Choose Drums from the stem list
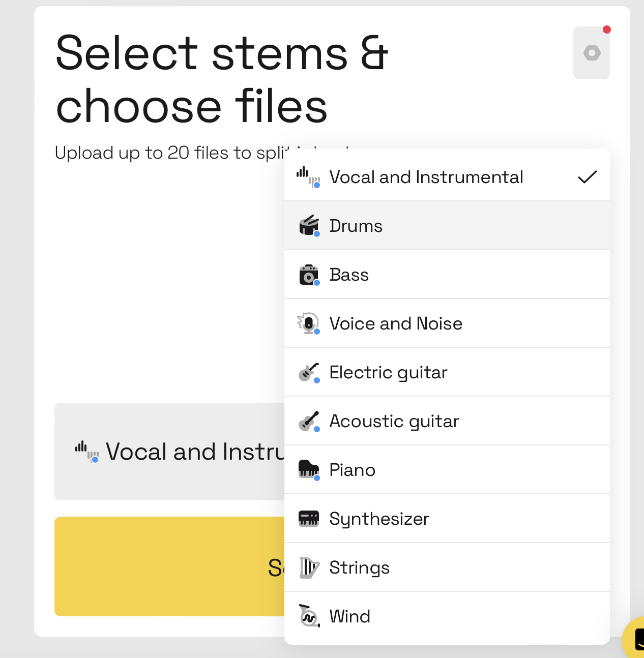This screenshot has height=658, width=644. [447, 225]
